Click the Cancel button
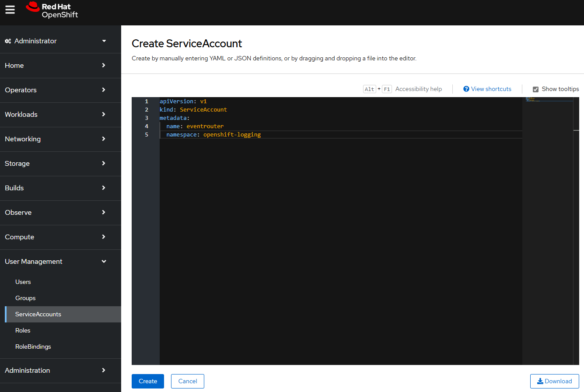584x392 pixels. point(188,381)
